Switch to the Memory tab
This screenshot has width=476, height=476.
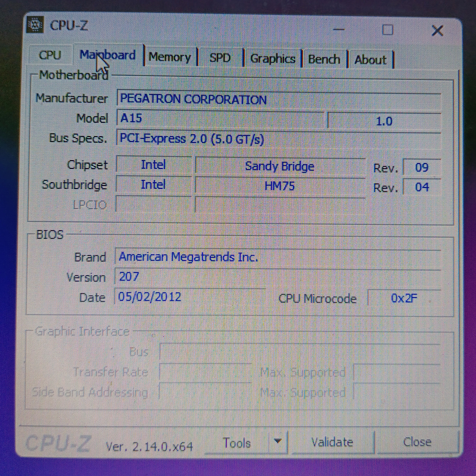pyautogui.click(x=170, y=57)
